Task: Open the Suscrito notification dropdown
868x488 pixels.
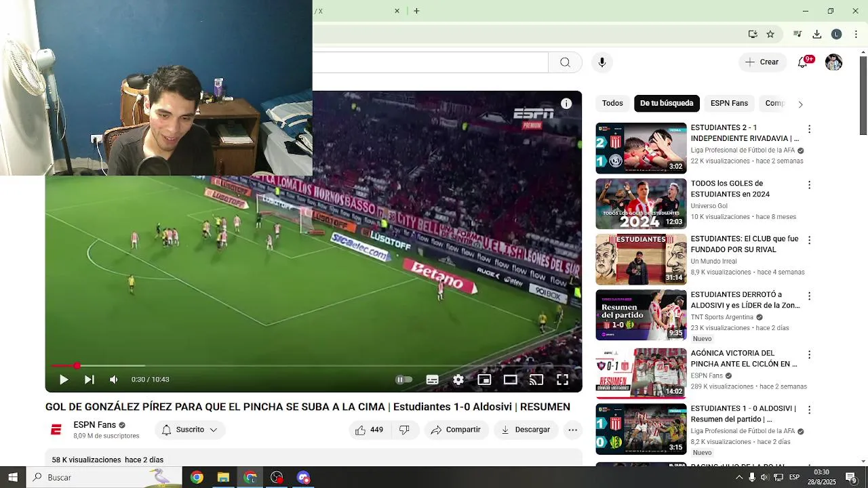Action: pos(190,430)
